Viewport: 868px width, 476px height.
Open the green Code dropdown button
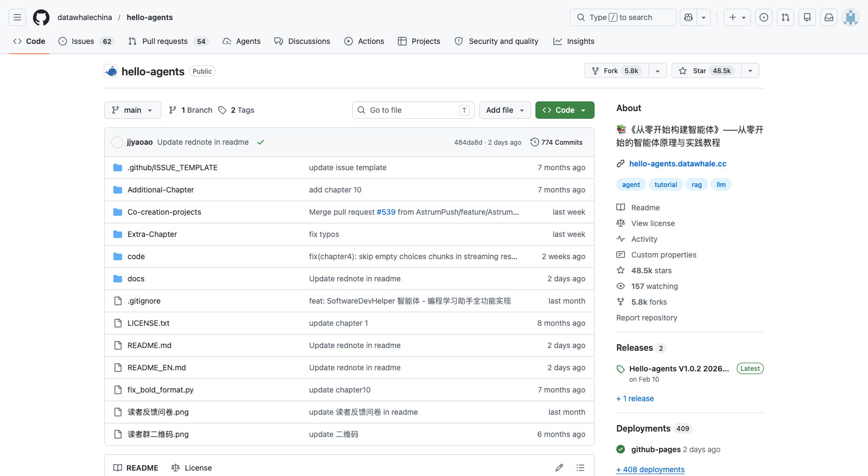pyautogui.click(x=565, y=110)
